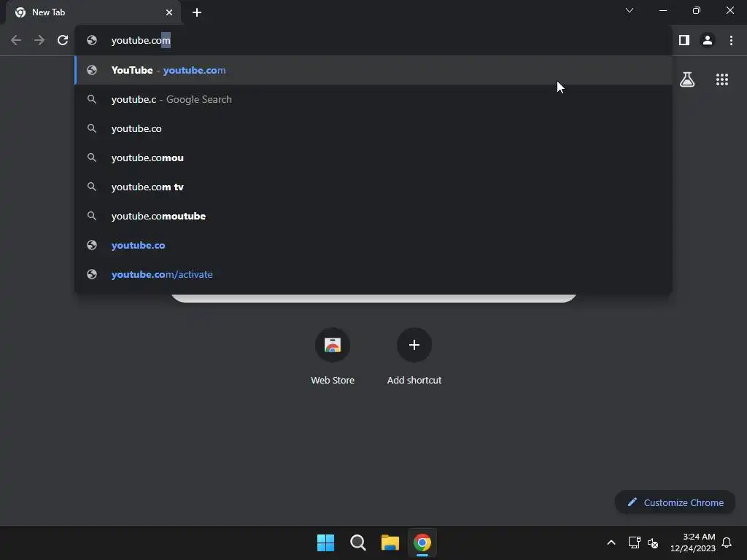Image resolution: width=747 pixels, height=560 pixels.
Task: Open the youtube.com/activate URL suggestion
Action: point(374,274)
